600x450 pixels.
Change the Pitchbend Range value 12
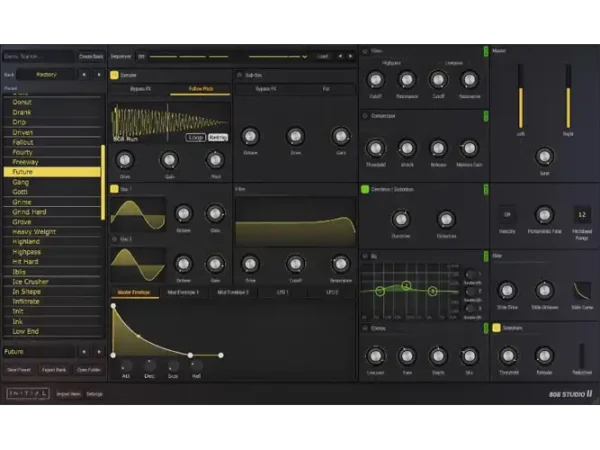pyautogui.click(x=582, y=215)
